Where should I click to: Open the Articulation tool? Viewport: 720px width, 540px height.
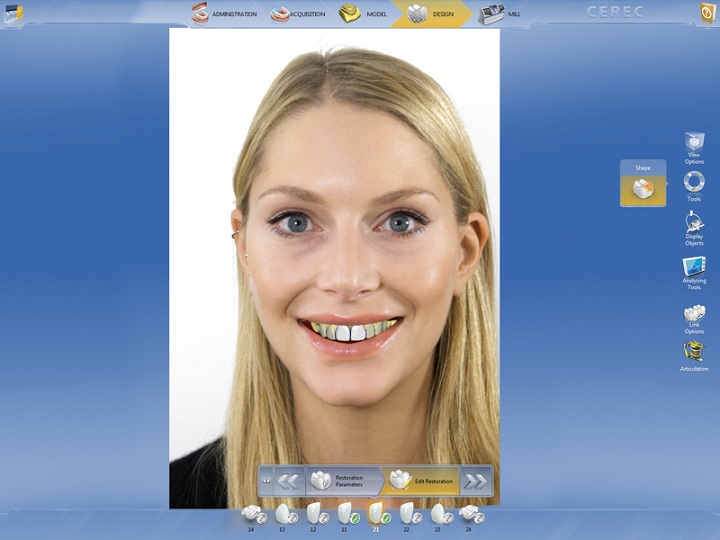[x=694, y=354]
